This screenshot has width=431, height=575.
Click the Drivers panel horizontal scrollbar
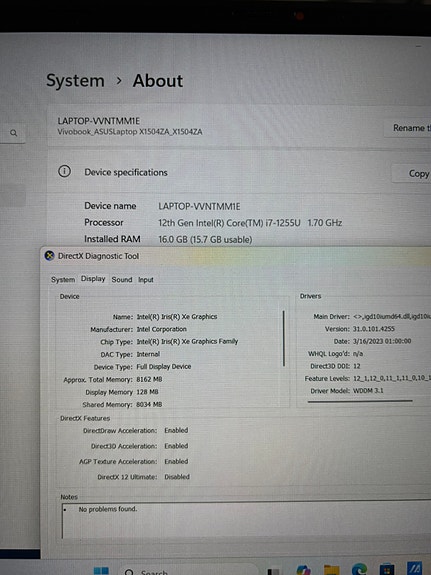pos(360,401)
